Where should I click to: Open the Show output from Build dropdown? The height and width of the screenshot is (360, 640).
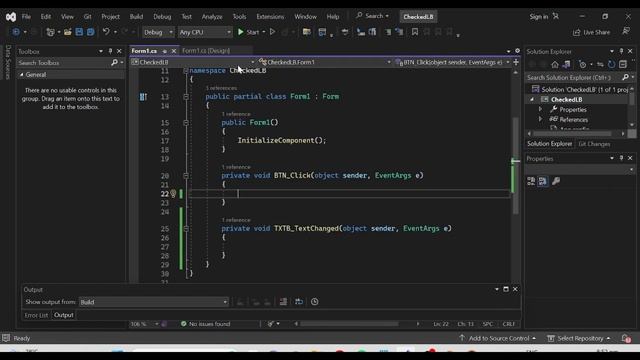click(153, 302)
